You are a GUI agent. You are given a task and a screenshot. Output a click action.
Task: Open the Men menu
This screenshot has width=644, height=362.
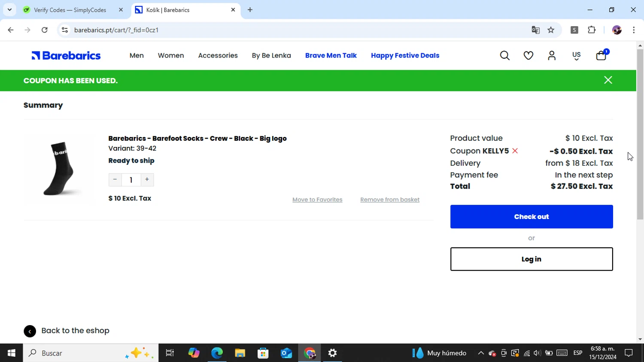point(137,55)
